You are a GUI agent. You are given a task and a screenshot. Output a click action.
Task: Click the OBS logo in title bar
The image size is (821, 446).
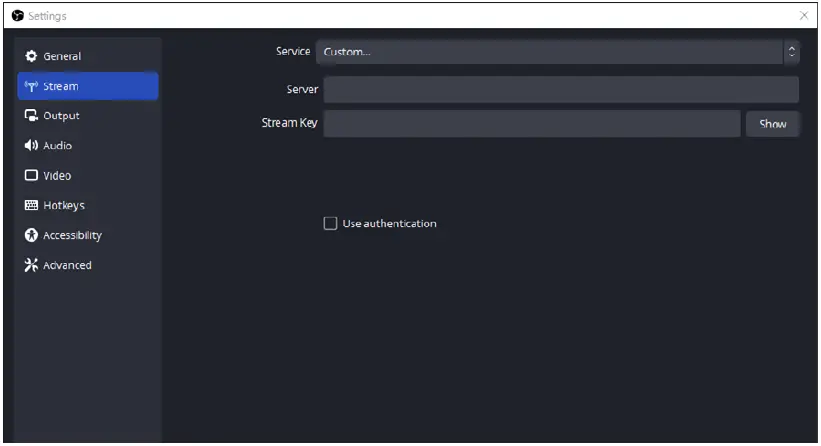[x=18, y=16]
